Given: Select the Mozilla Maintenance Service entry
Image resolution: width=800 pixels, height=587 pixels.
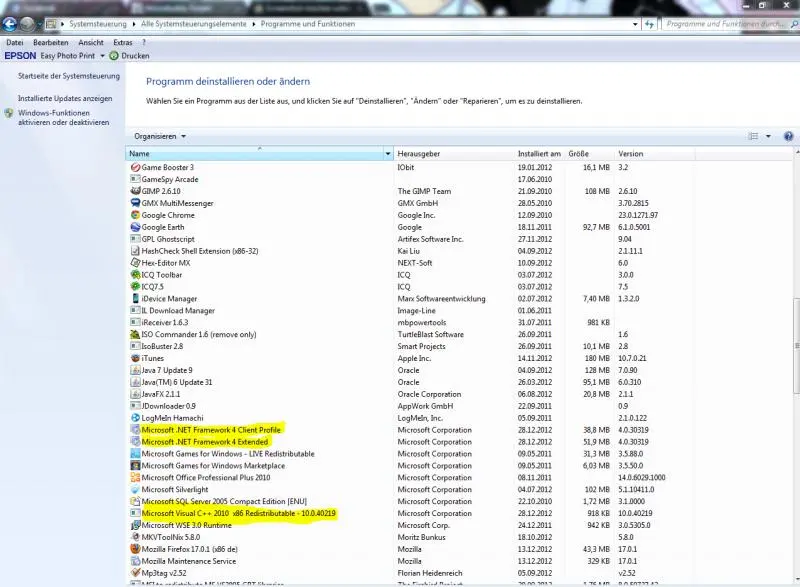Looking at the screenshot, I should click(x=189, y=561).
